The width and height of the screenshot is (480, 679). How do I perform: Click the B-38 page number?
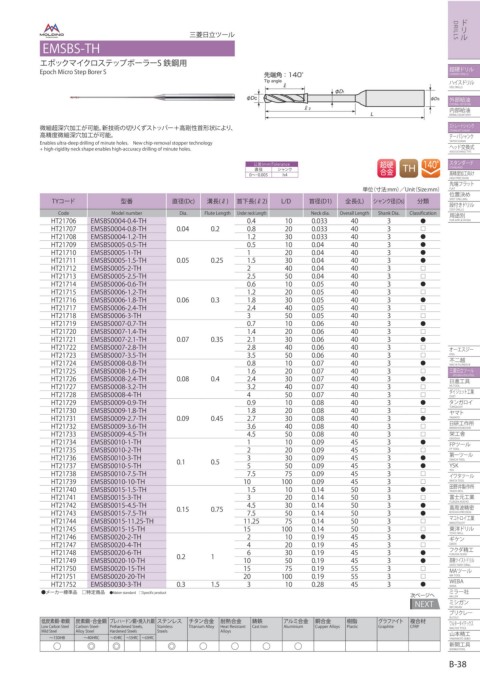point(457,663)
